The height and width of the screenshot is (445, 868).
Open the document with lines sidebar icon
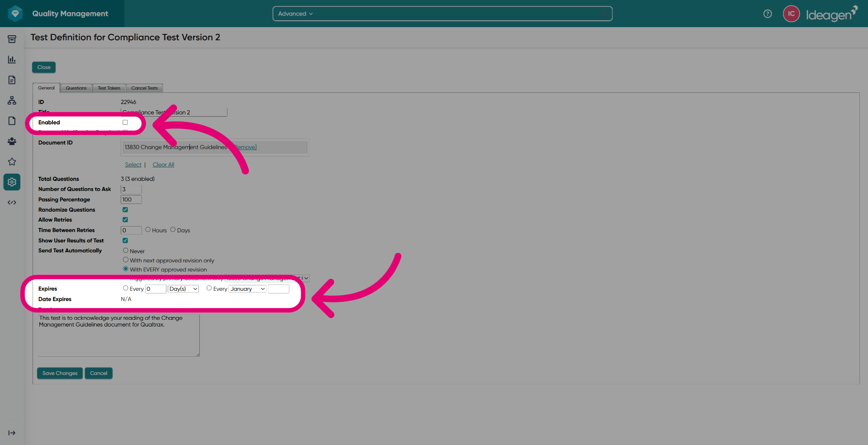click(12, 80)
